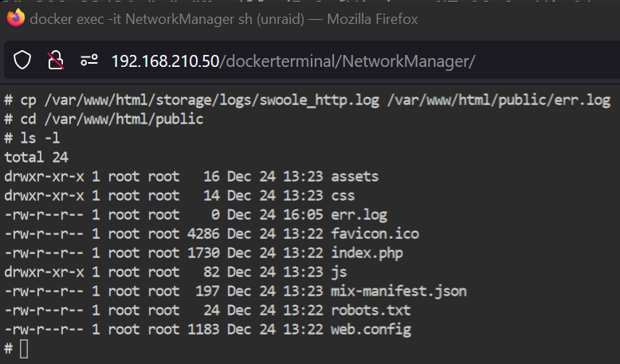620x364 pixels.
Task: Click the 'cd /var/www/html/public' command line
Action: (x=104, y=119)
